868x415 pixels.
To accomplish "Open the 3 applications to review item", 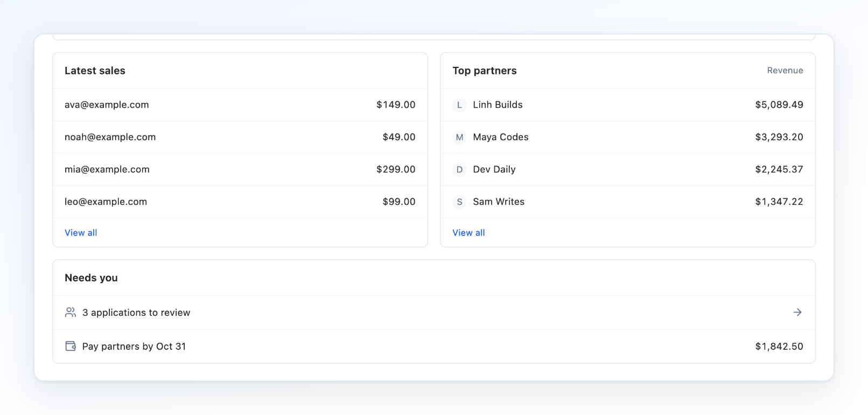I will click(434, 313).
